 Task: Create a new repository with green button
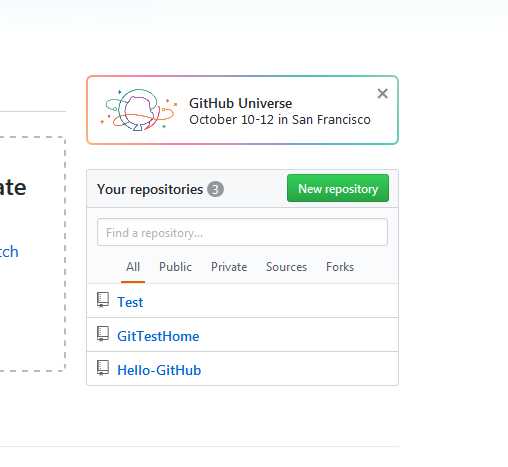pos(338,188)
